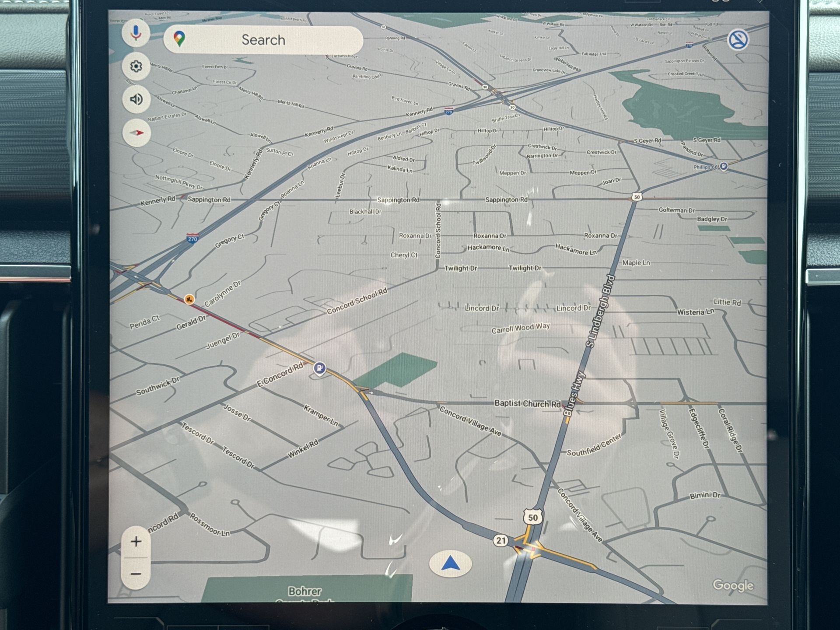
Task: Select the Bohrer park label
Action: tap(305, 591)
